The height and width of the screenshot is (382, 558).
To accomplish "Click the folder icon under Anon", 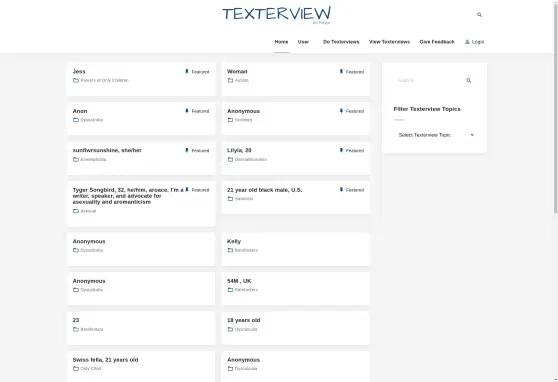I will [x=76, y=120].
